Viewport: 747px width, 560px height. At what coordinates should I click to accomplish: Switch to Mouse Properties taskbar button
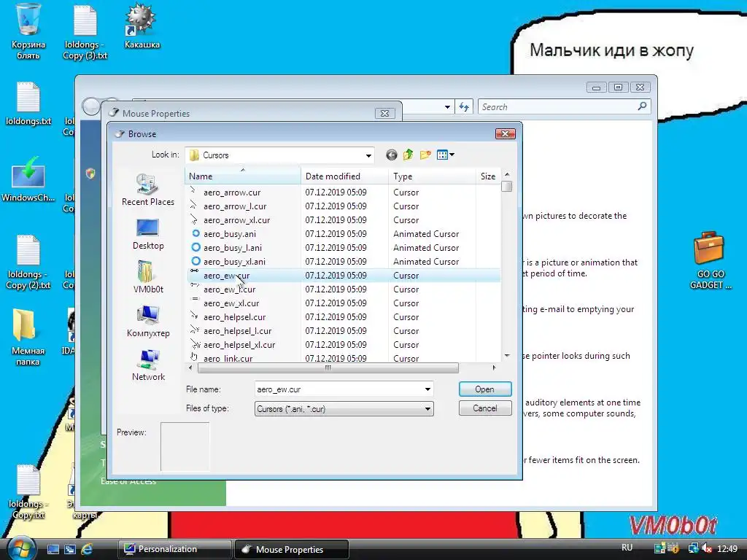[x=292, y=549]
